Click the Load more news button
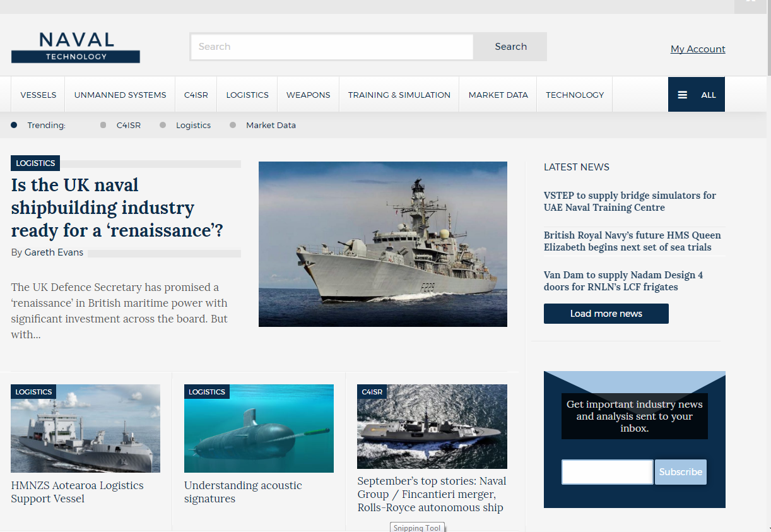This screenshot has width=771, height=532. [606, 314]
